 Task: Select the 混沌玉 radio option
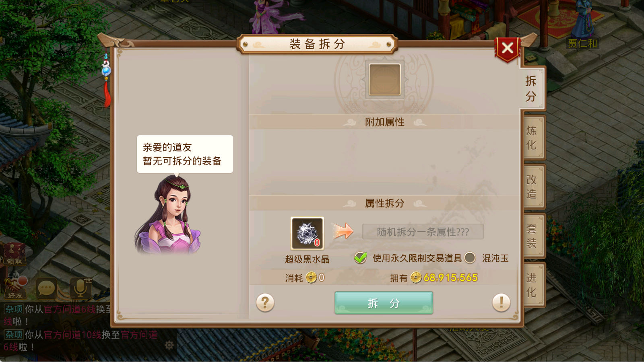(x=470, y=258)
